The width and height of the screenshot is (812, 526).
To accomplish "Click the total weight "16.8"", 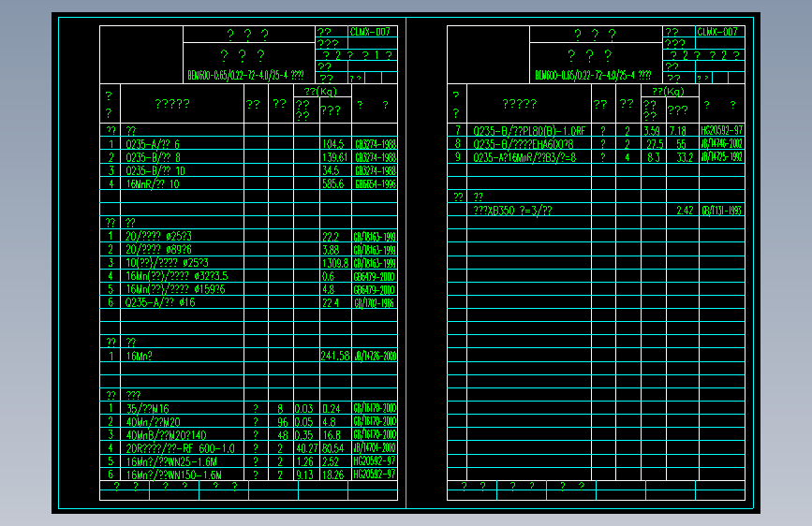I will click(332, 435).
